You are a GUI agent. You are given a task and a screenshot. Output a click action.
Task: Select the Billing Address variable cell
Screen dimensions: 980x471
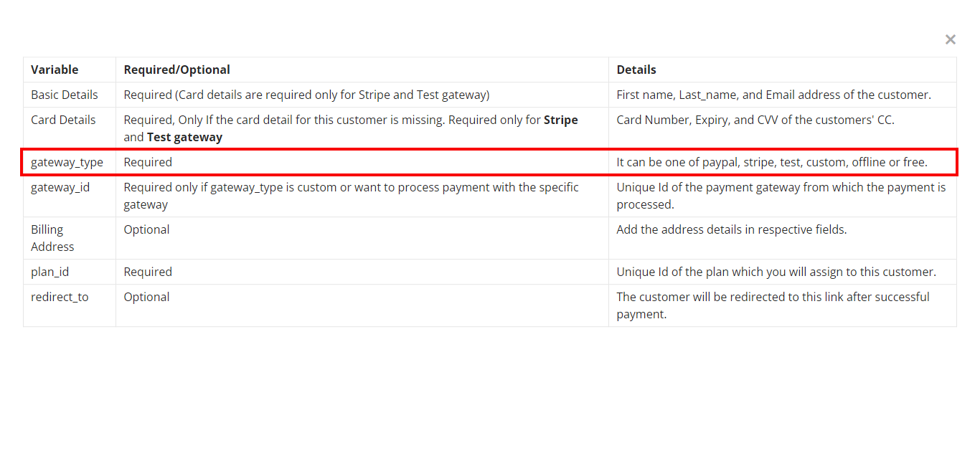tap(52, 238)
